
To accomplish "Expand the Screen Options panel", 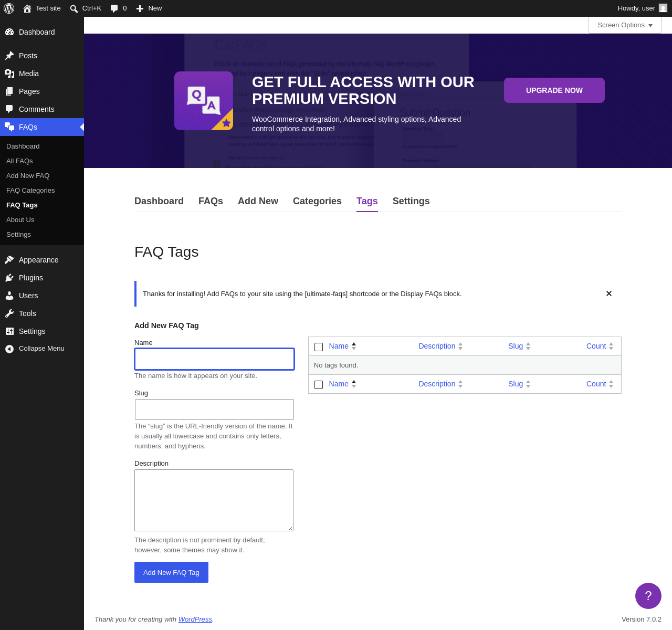I will (625, 25).
